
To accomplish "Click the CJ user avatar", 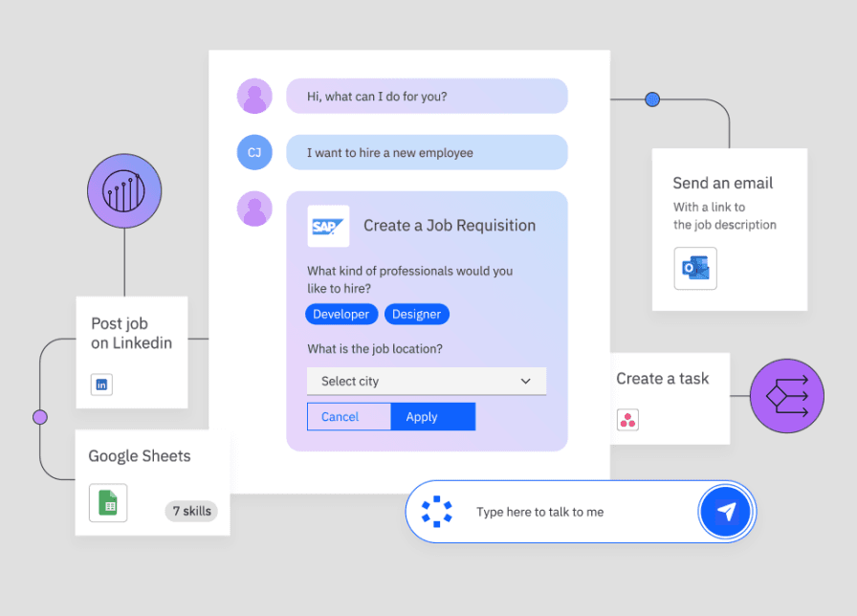I will [254, 152].
